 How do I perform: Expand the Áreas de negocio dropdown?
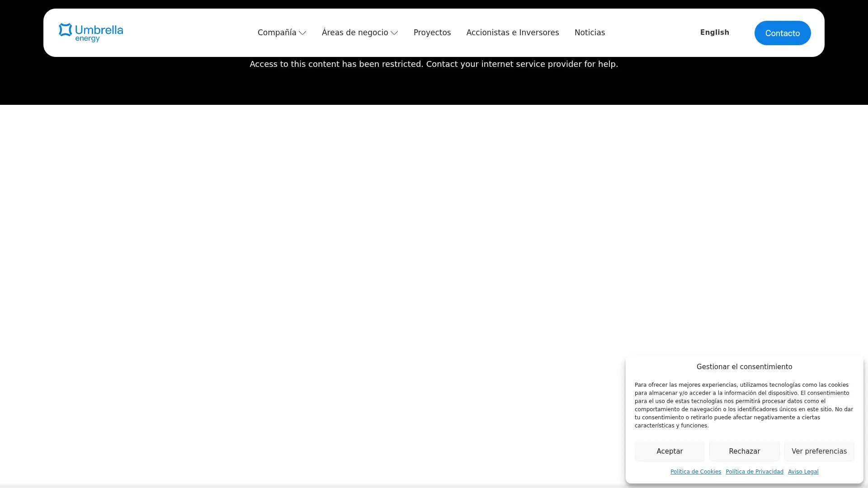354,33
